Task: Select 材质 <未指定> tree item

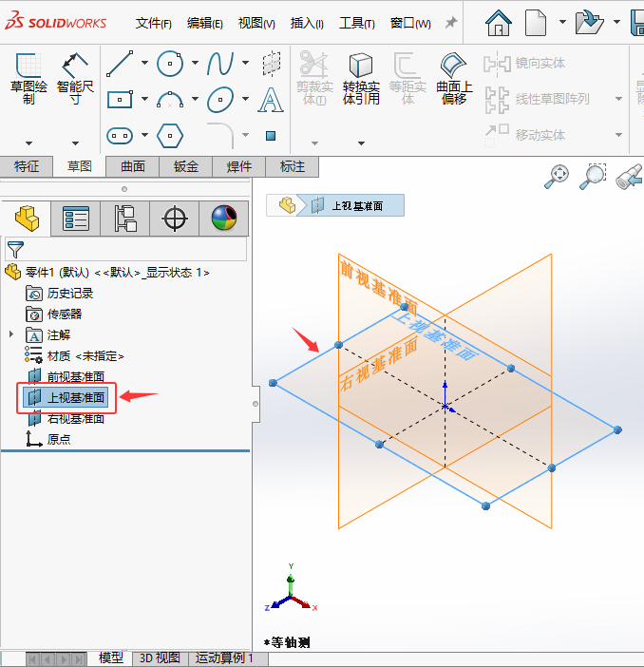Action: point(74,355)
